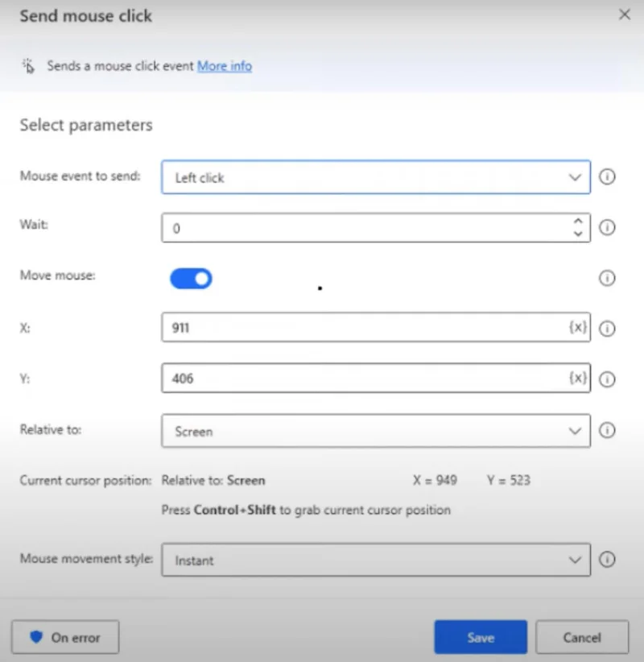Screen dimensions: 644x662
Task: Click Current cursor position label
Action: coord(85,481)
